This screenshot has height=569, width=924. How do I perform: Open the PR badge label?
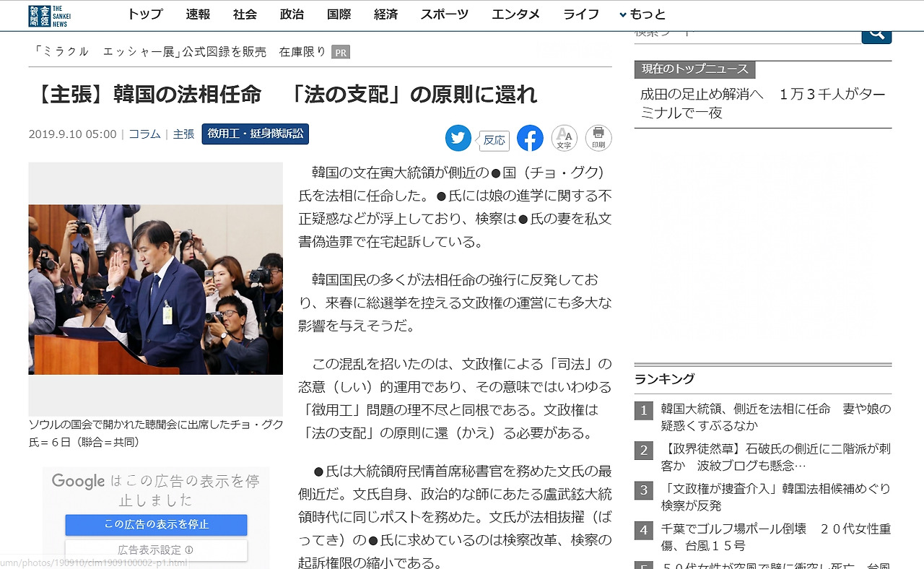click(x=341, y=52)
